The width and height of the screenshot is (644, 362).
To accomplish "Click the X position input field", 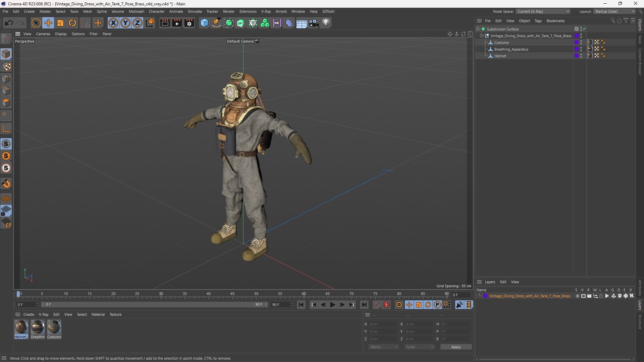I will pos(384,324).
